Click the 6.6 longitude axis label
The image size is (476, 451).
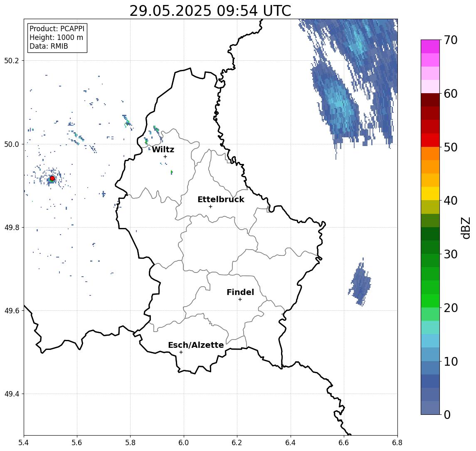(x=344, y=443)
